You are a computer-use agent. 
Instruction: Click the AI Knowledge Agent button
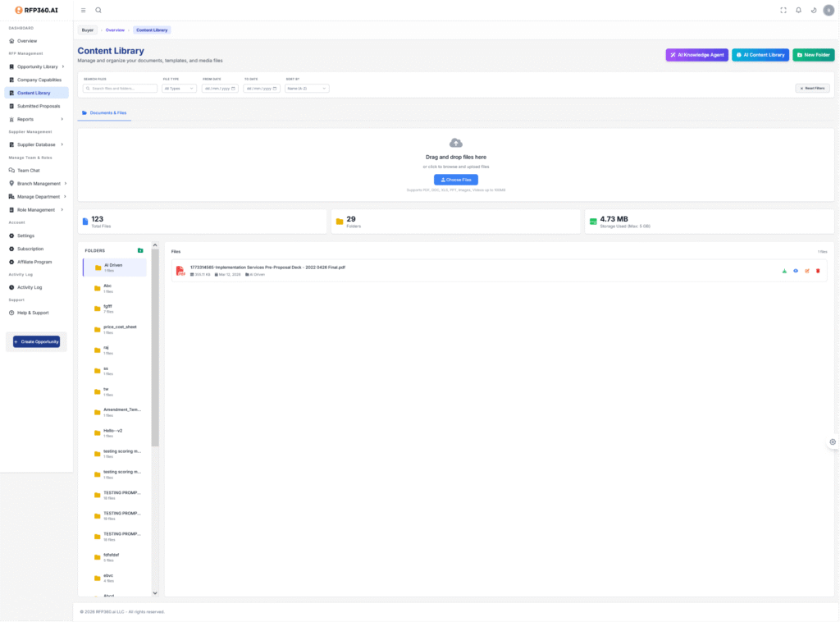pos(696,55)
